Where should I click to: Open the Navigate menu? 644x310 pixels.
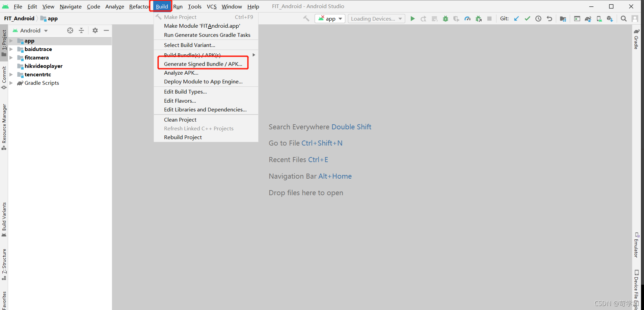[x=71, y=6]
